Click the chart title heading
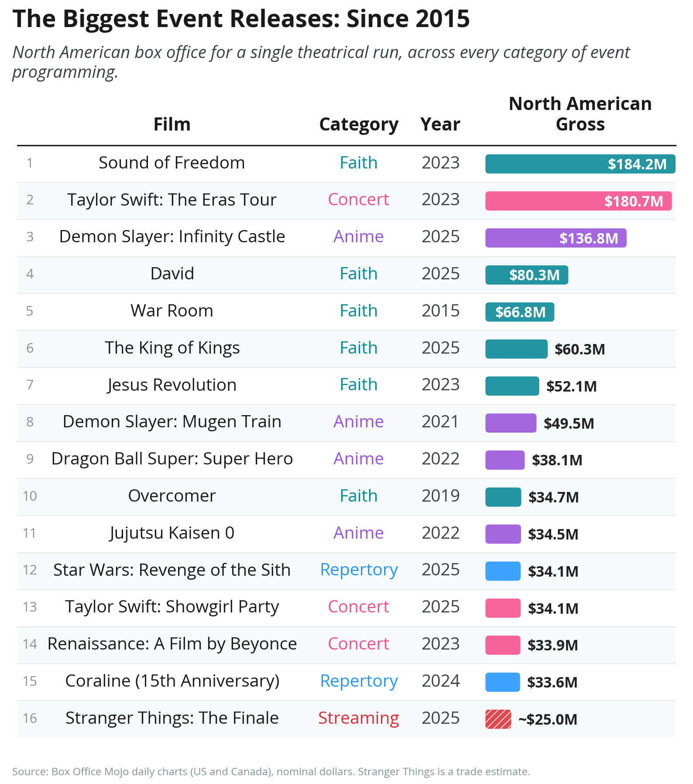693x784 pixels. pyautogui.click(x=241, y=19)
